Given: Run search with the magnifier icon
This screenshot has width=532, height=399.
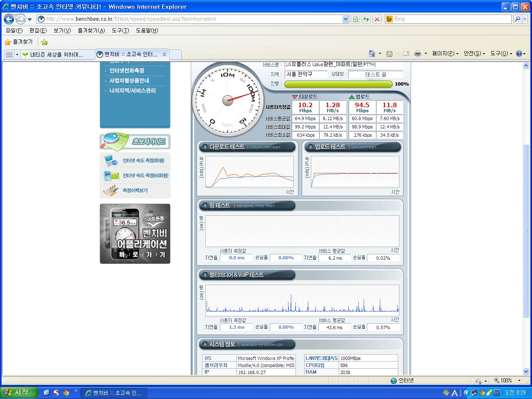Looking at the screenshot, I should coord(517,19).
